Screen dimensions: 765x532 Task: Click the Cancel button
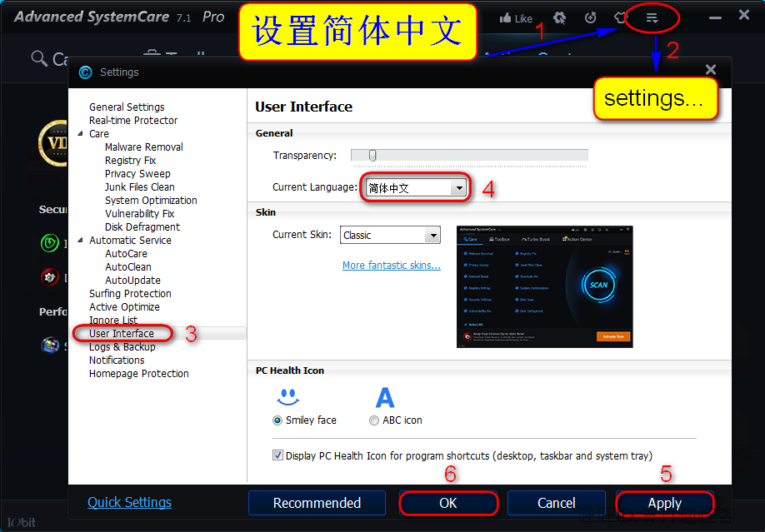556,503
